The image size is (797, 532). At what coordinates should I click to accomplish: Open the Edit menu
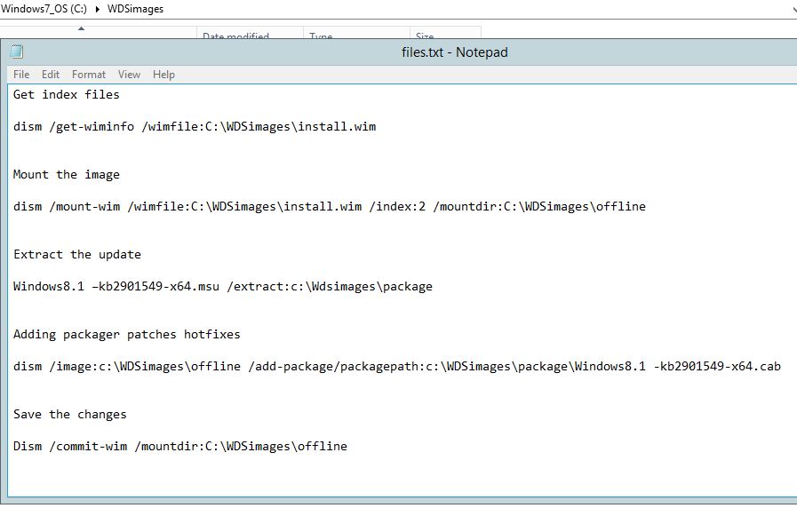pos(51,75)
